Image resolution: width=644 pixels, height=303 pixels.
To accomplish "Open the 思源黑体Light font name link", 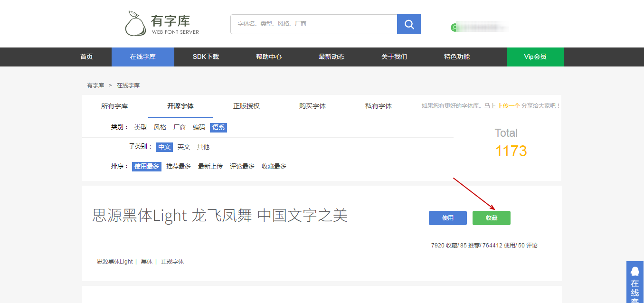I will (115, 262).
